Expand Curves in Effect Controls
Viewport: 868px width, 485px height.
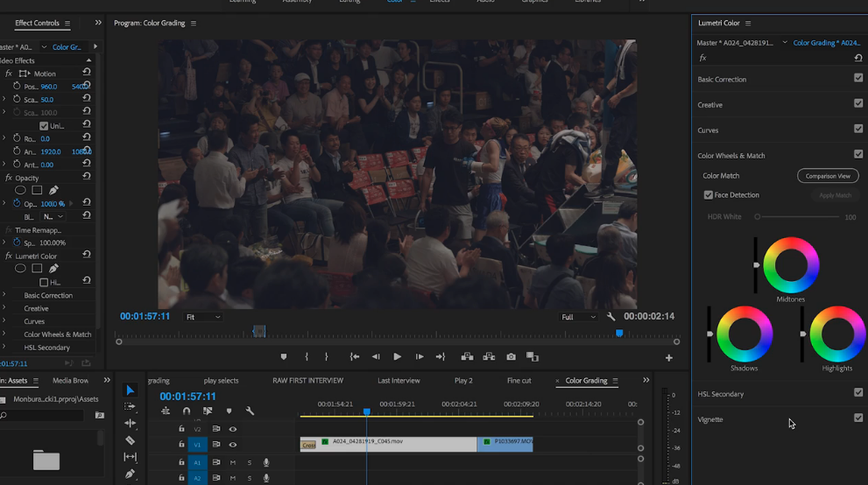4,321
